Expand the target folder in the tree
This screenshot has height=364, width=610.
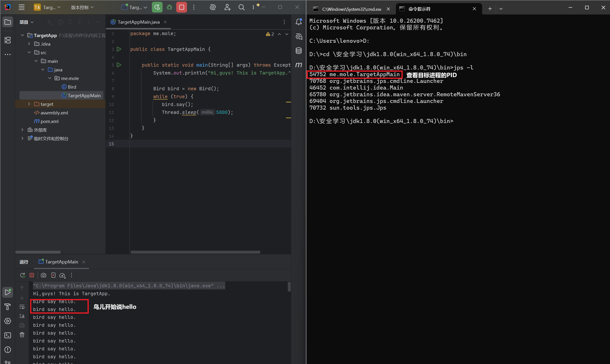tap(29, 104)
